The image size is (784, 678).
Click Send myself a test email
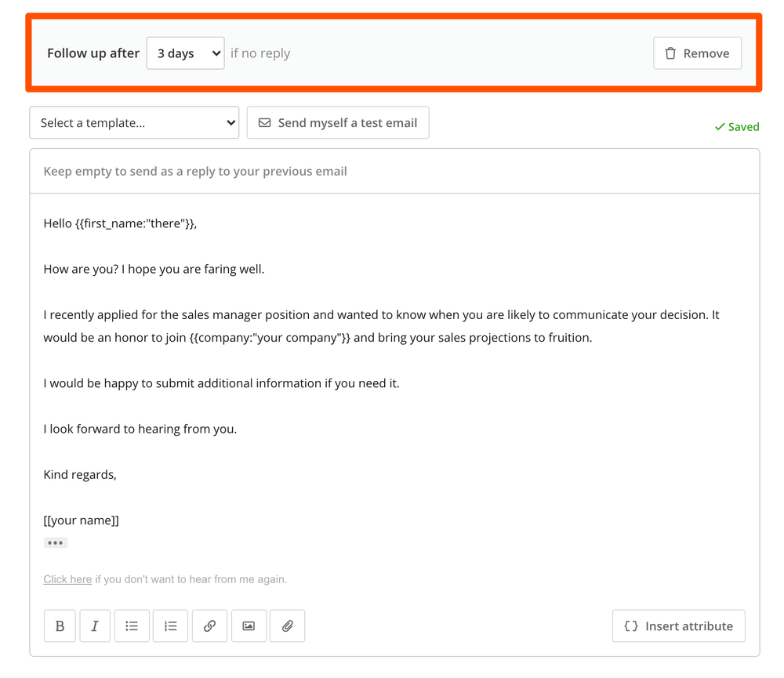coord(338,122)
